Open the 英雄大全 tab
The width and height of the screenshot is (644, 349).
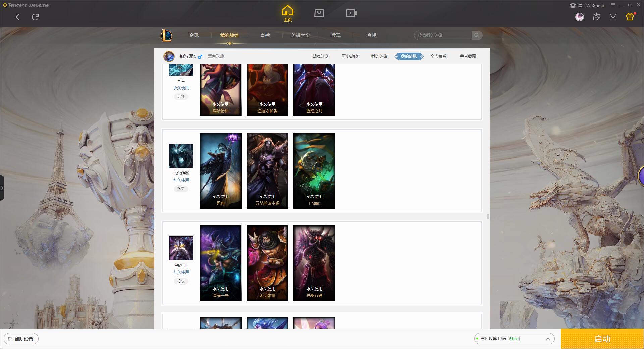tap(301, 35)
